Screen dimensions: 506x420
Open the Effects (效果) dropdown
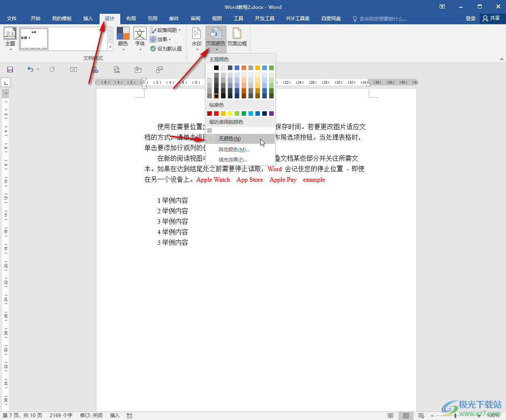(x=161, y=39)
